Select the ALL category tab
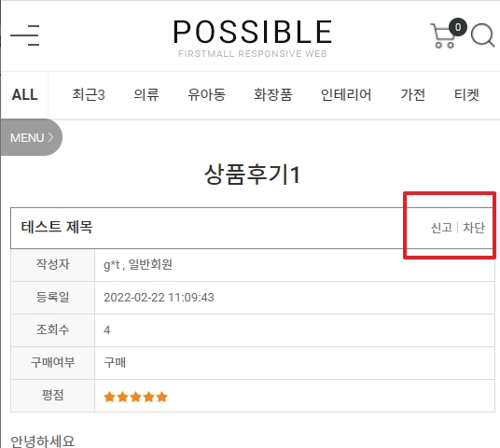This screenshot has height=448, width=500. coord(24,95)
